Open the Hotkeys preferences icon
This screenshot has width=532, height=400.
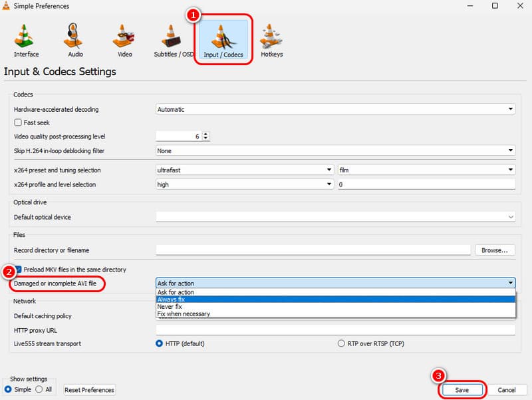[270, 39]
